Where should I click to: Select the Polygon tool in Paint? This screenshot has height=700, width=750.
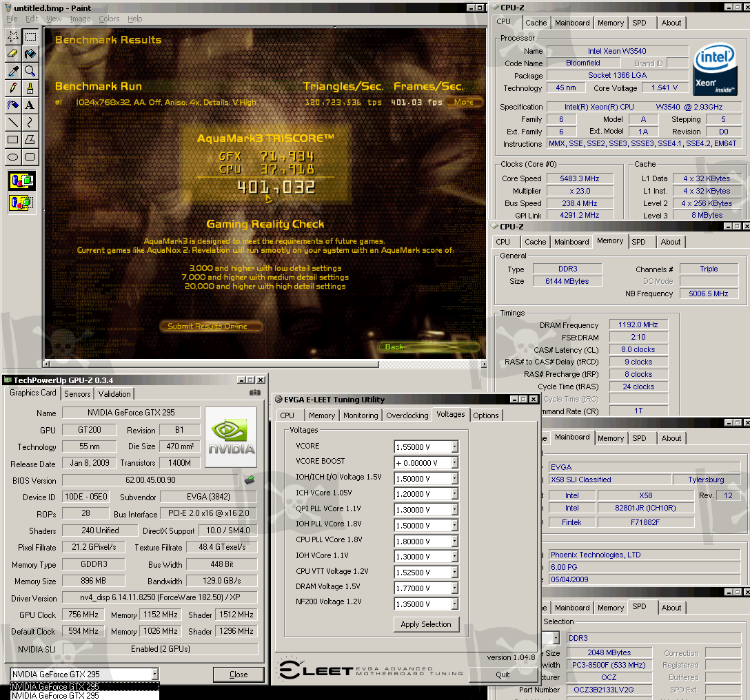(x=30, y=140)
